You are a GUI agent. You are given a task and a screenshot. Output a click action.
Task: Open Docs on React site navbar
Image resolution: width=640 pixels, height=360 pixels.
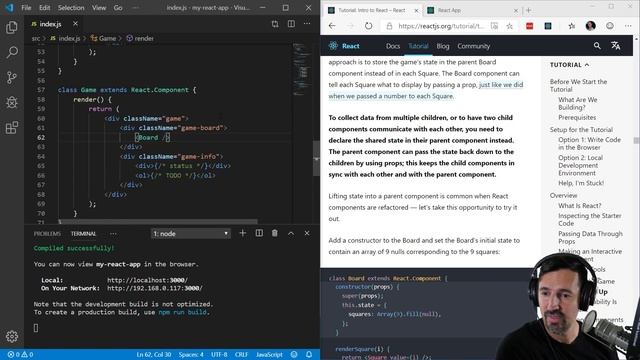coord(393,46)
